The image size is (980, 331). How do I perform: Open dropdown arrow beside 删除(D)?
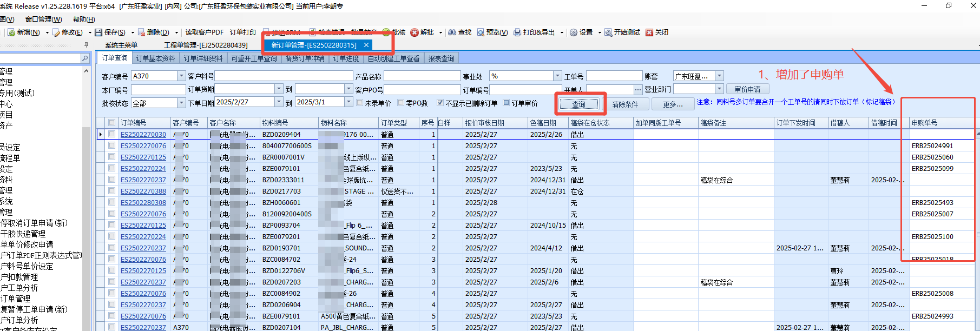tap(176, 32)
